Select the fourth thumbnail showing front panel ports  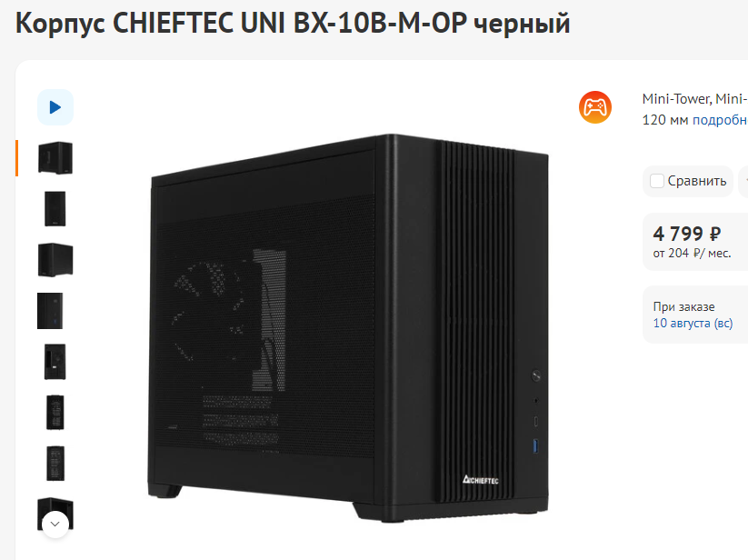pos(50,311)
